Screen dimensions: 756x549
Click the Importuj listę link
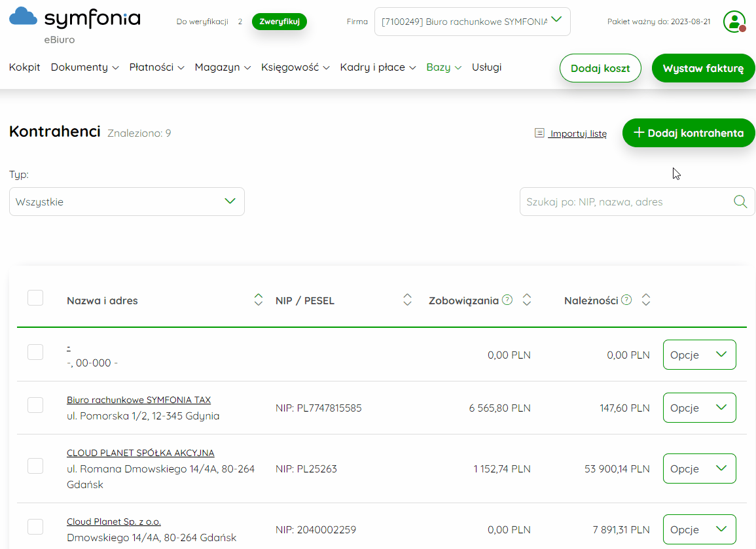click(x=571, y=133)
